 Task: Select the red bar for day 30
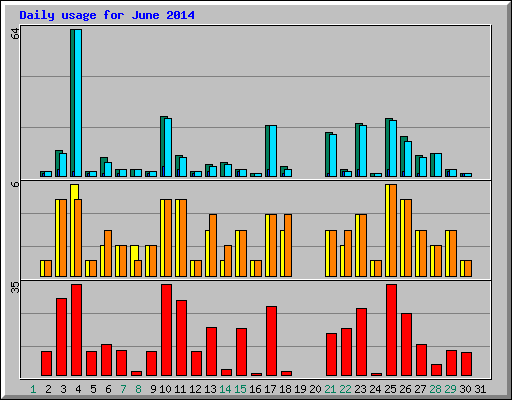pyautogui.click(x=467, y=364)
